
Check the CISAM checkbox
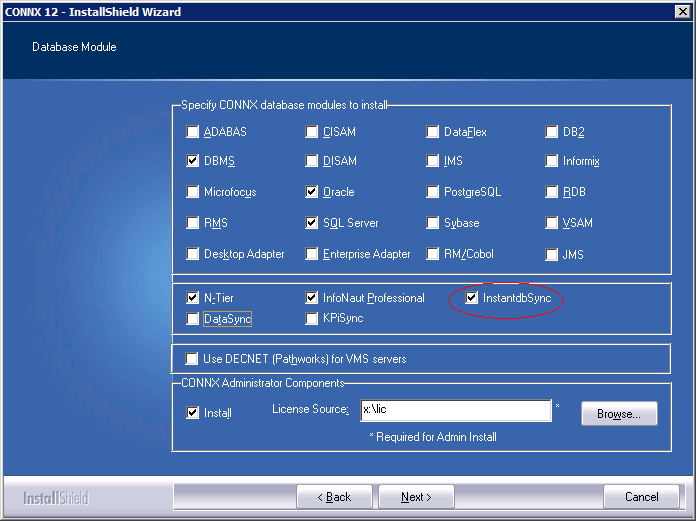tap(312, 132)
